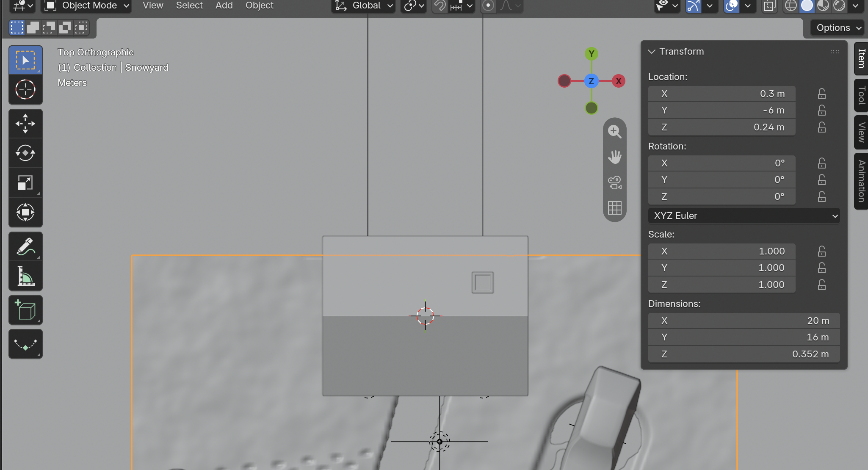Switch to Wireframe viewport shading
The width and height of the screenshot is (868, 470).
[791, 6]
